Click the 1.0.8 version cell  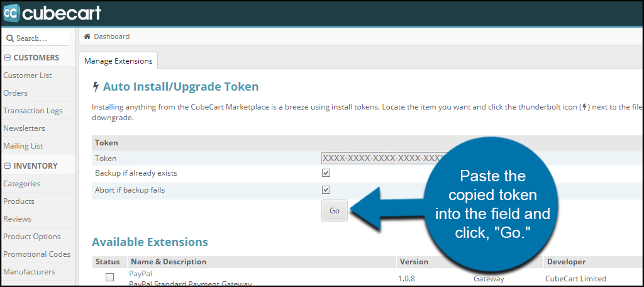[x=407, y=278]
